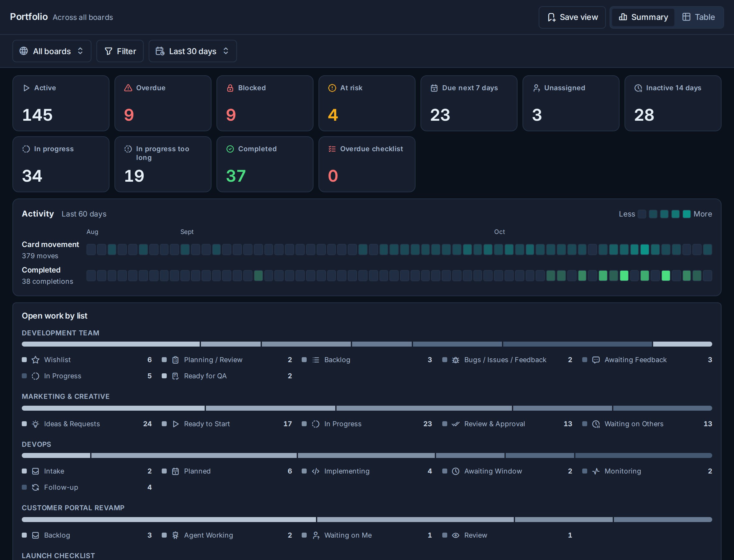Click the first Development Team bar segment
Screen dimensions: 734x560
111,344
